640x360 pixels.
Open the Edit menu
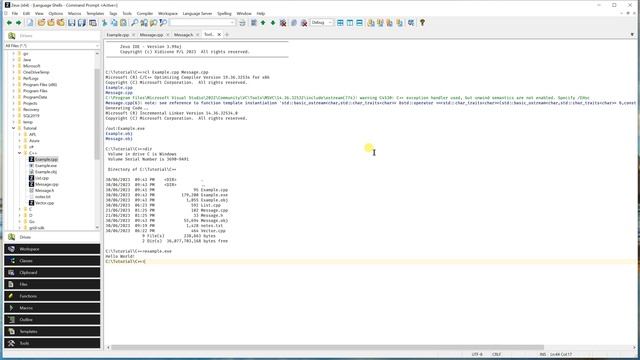26,13
